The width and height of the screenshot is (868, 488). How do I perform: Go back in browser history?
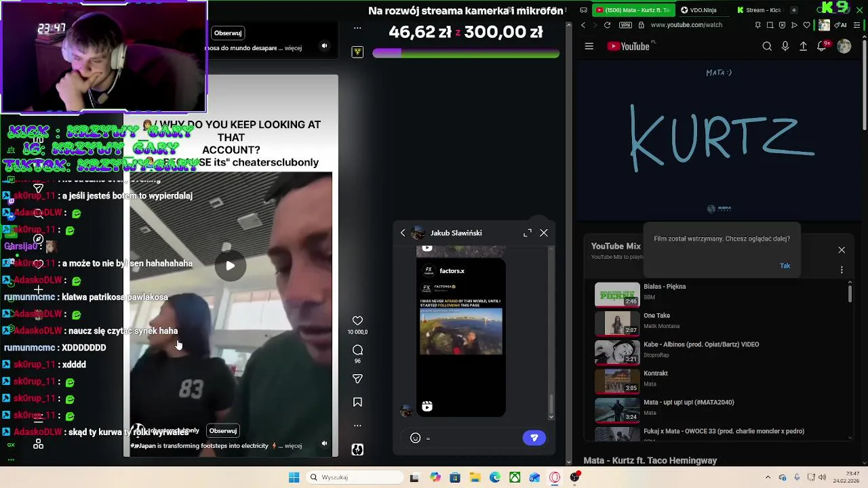pyautogui.click(x=583, y=25)
